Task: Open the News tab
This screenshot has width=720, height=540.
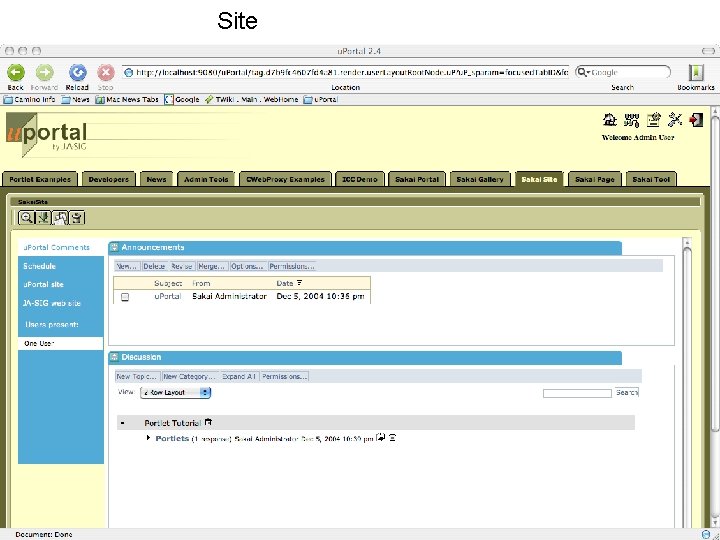Action: pos(156,180)
